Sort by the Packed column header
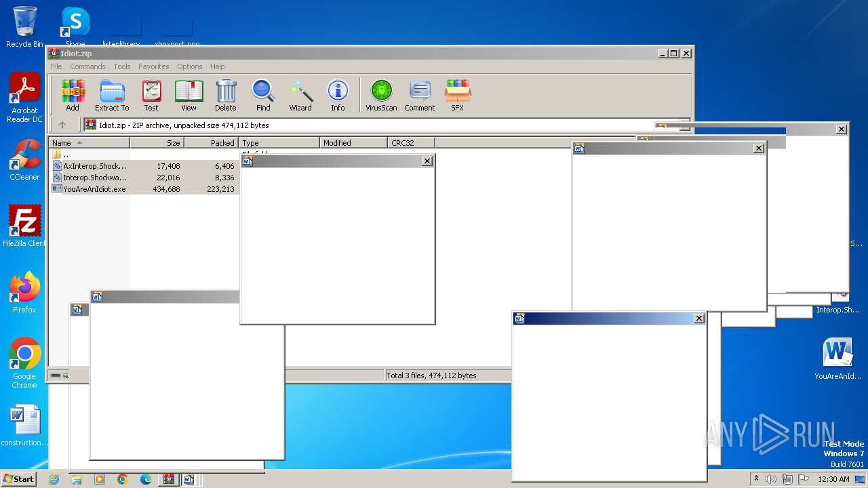 (x=211, y=142)
